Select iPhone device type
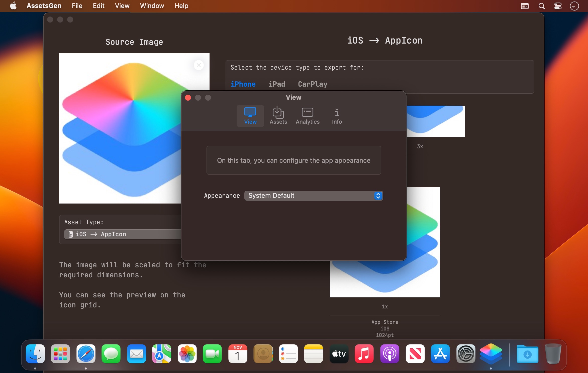Screen dimensions: 588x373 tap(243, 84)
